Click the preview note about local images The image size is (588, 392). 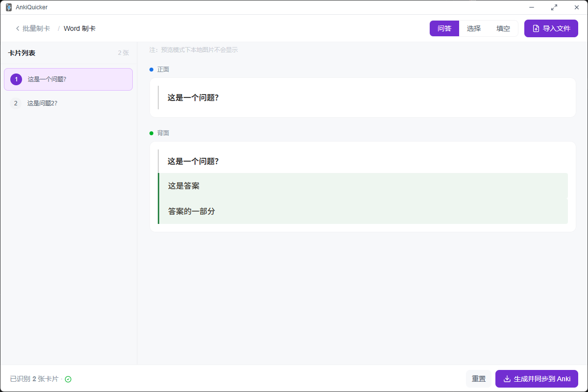click(x=194, y=49)
